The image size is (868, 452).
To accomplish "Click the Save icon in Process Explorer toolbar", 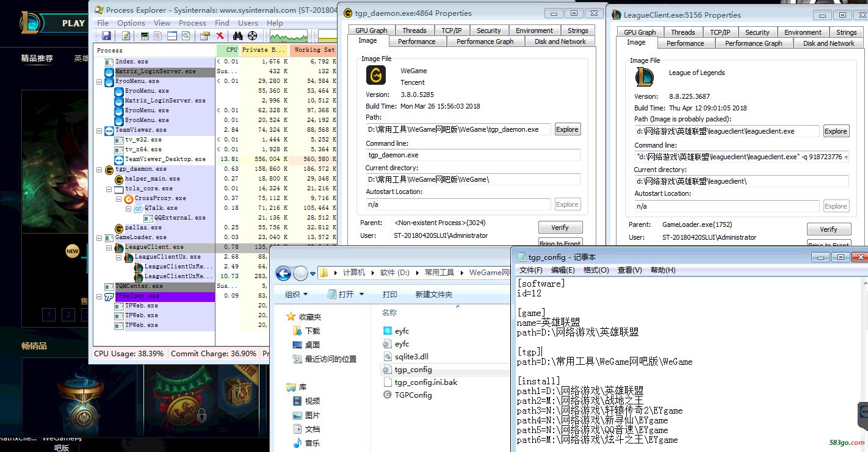I will [106, 36].
